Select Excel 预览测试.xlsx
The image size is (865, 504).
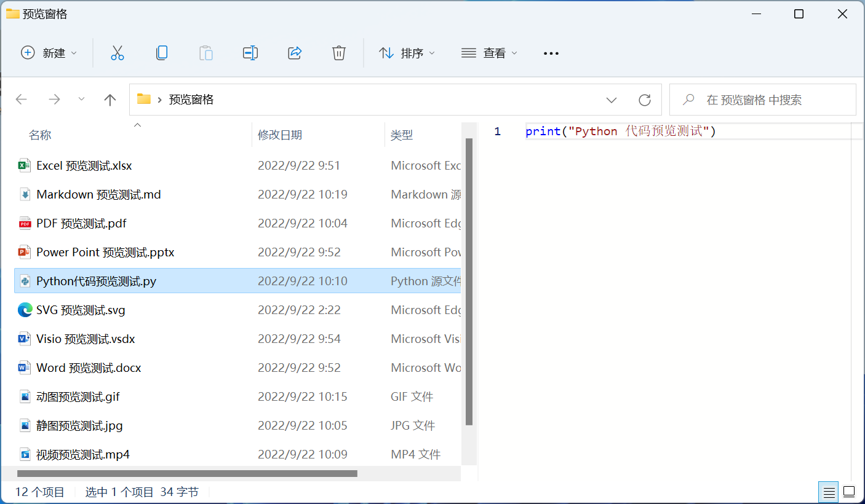click(x=84, y=165)
